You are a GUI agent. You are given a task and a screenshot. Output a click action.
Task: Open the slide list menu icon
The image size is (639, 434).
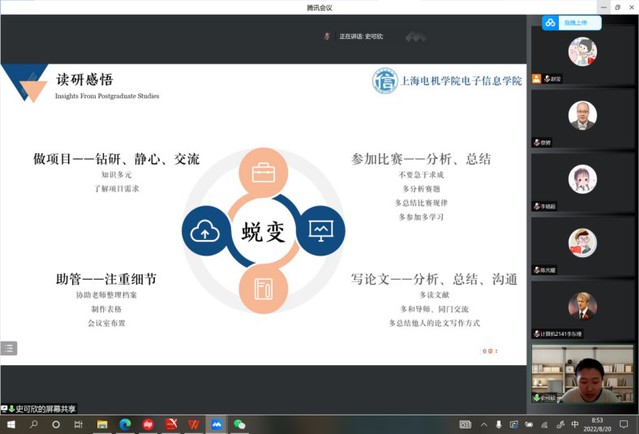coord(9,348)
